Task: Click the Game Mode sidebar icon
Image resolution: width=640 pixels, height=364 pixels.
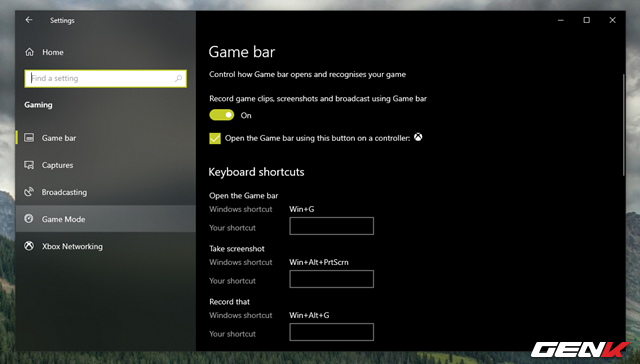Action: [x=29, y=219]
